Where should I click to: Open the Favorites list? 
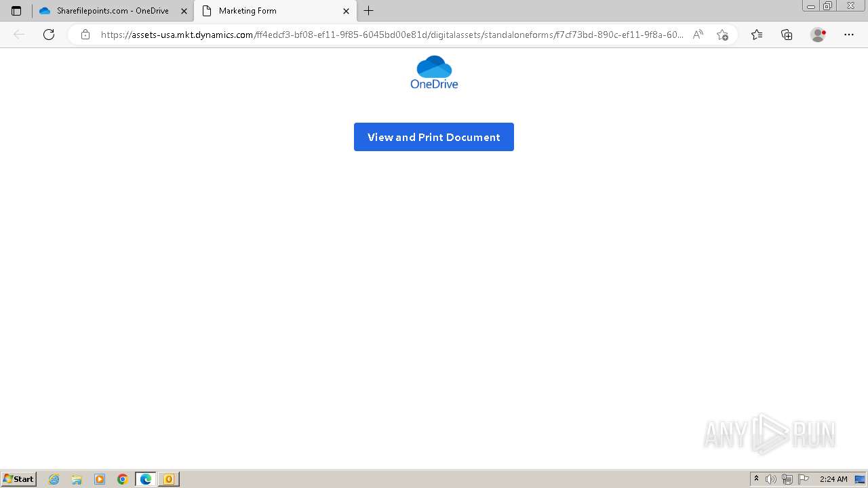757,35
